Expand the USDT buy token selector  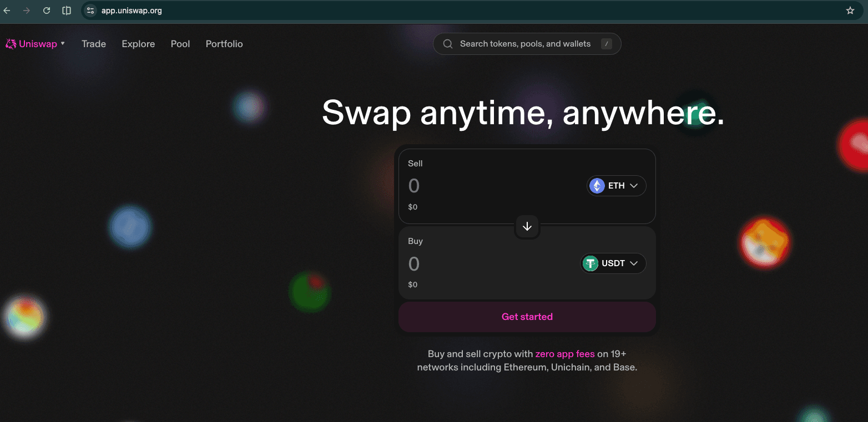(x=613, y=263)
